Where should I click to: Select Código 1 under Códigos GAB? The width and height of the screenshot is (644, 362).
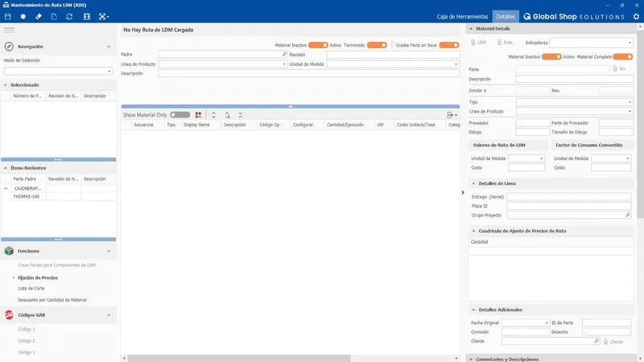click(27, 329)
